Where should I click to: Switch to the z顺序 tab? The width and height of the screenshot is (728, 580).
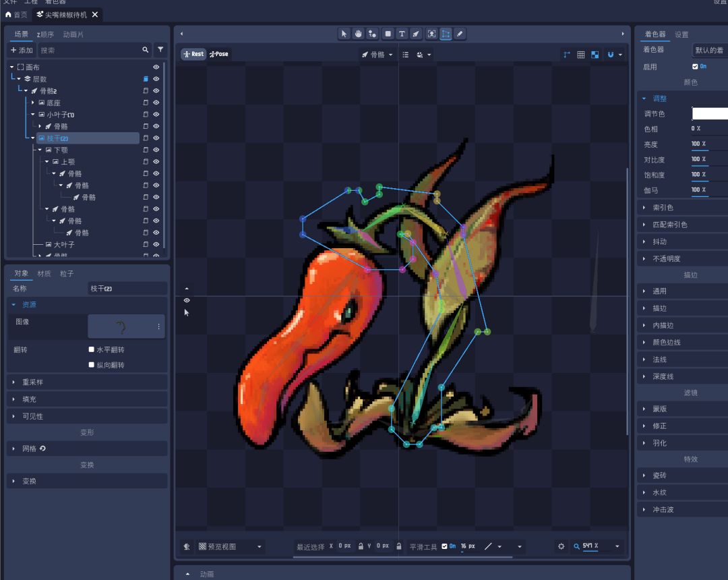45,34
